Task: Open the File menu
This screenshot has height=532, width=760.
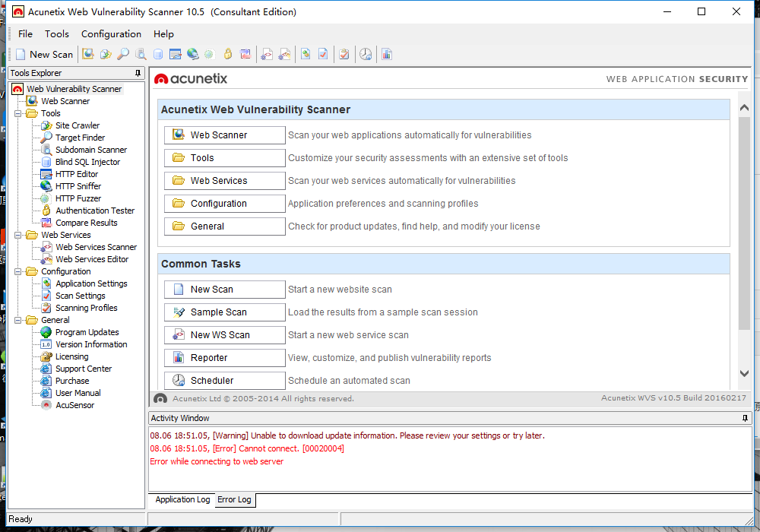Action: click(25, 34)
